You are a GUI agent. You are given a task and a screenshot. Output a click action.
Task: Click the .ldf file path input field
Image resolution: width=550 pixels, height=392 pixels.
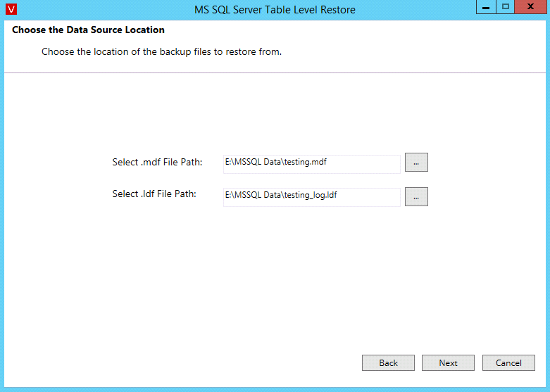pos(311,197)
